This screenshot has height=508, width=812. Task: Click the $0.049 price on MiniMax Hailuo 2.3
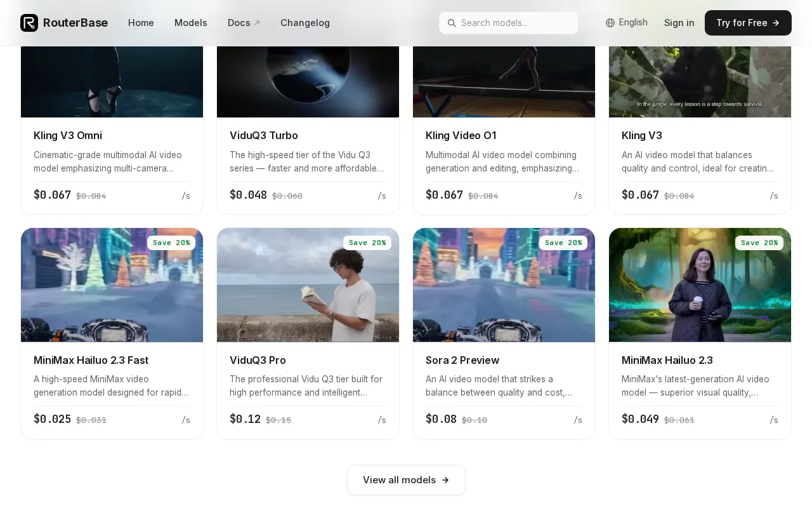pos(640,419)
